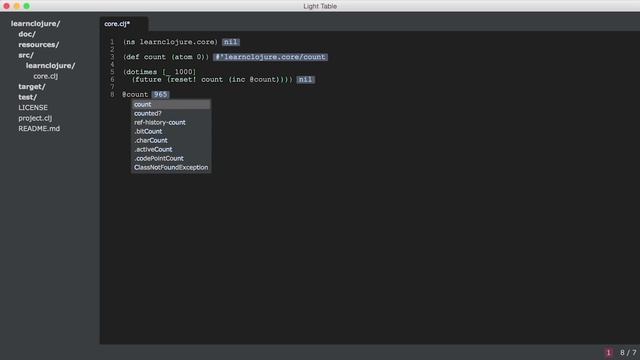Click line number 8 in the gutter
Image resolution: width=640 pixels, height=360 pixels.
point(112,95)
